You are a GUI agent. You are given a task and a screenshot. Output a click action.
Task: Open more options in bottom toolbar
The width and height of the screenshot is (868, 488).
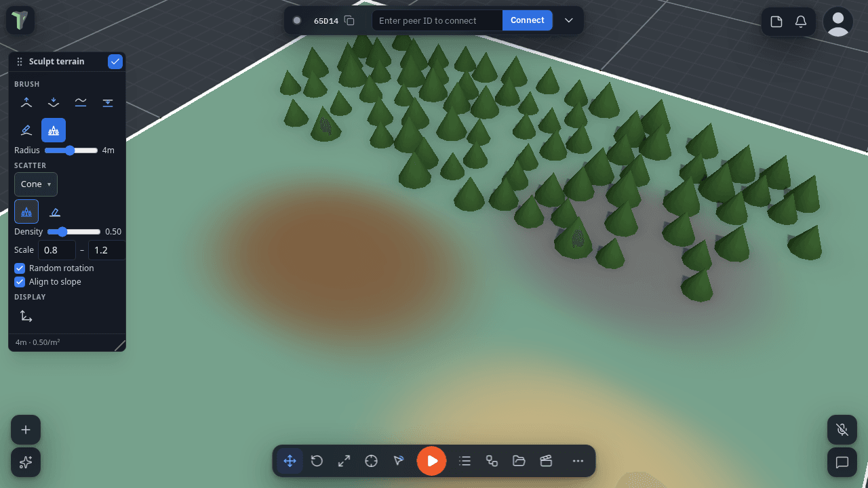(x=578, y=461)
